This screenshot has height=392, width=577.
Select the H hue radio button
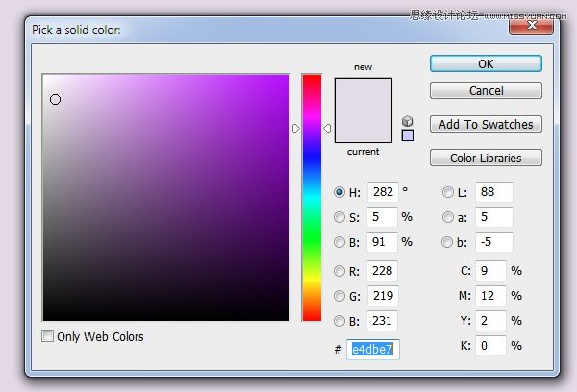coord(339,192)
